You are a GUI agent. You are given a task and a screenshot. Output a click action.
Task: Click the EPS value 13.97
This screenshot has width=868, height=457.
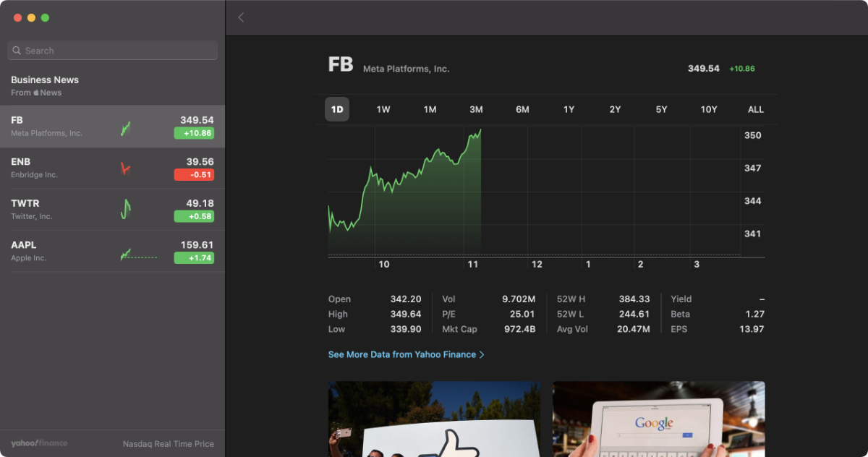752,330
